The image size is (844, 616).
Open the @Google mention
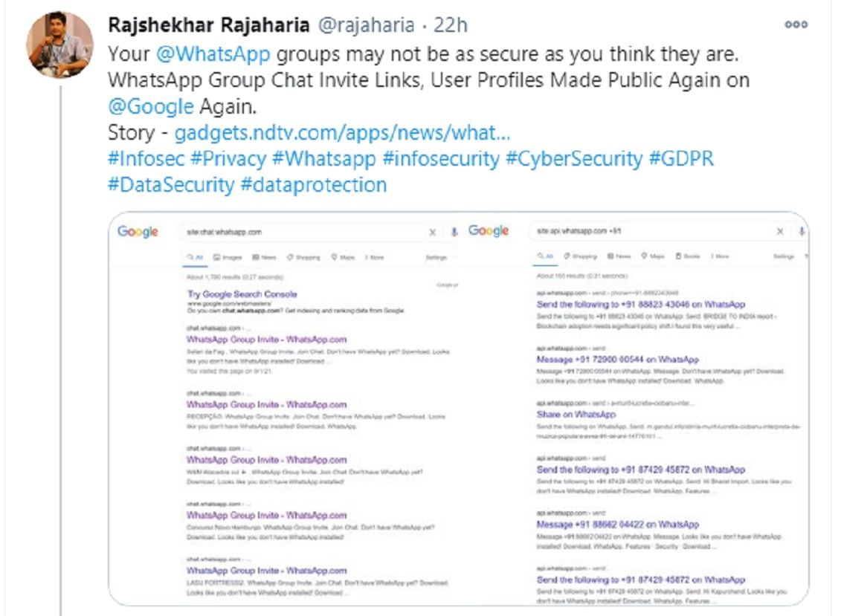point(151,106)
